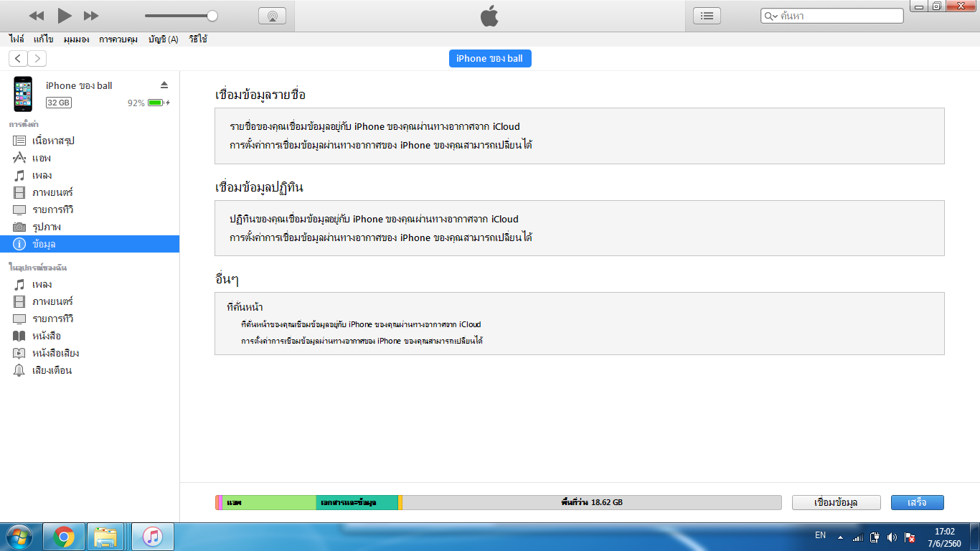
Task: Open the Windows Start button
Action: tap(19, 537)
